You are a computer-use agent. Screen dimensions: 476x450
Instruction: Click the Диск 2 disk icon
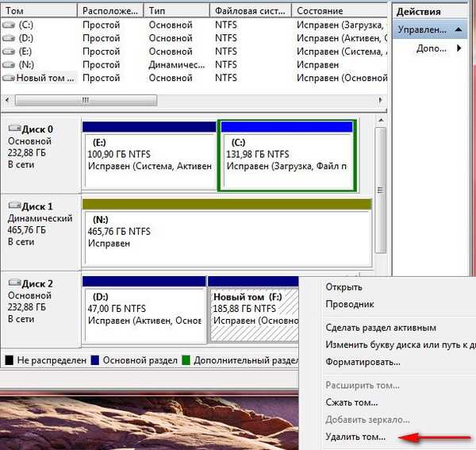(x=14, y=283)
